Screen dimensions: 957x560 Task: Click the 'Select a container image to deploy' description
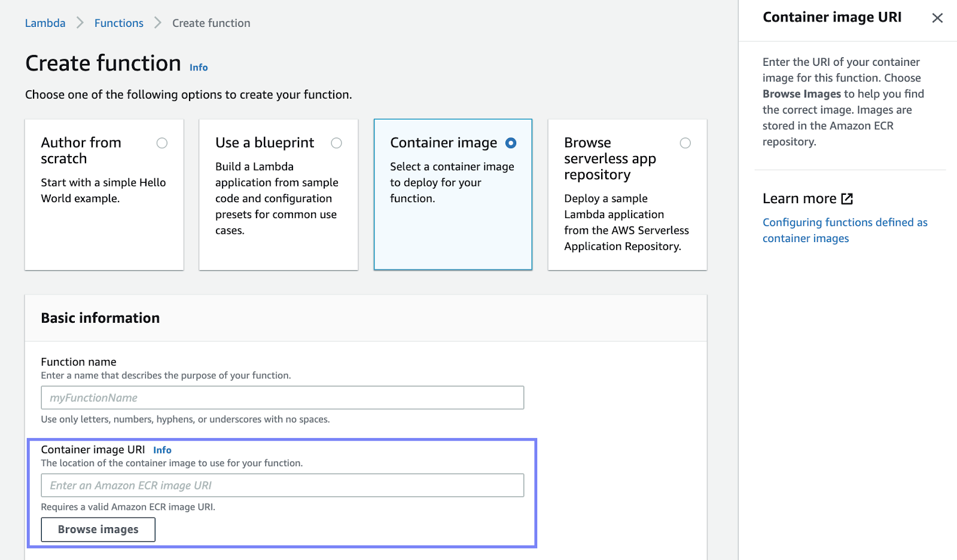pos(452,182)
